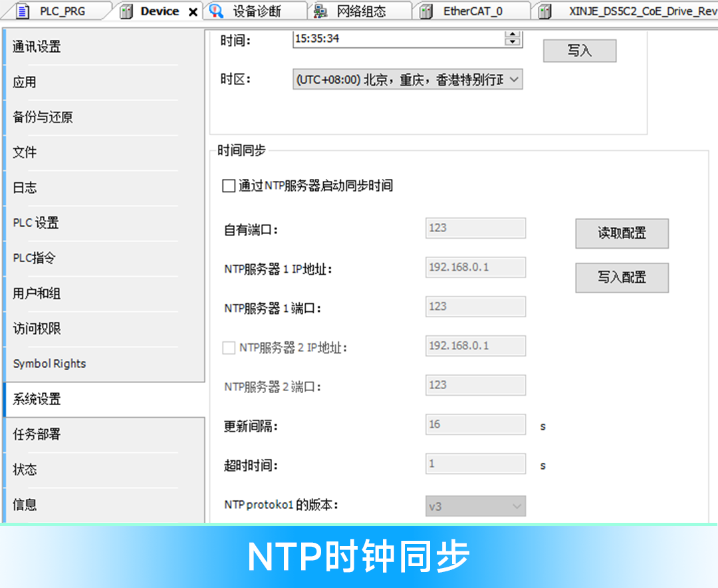This screenshot has height=588, width=718.
Task: Click the XINJE_DS5C2 drive tab icon
Action: [x=545, y=11]
